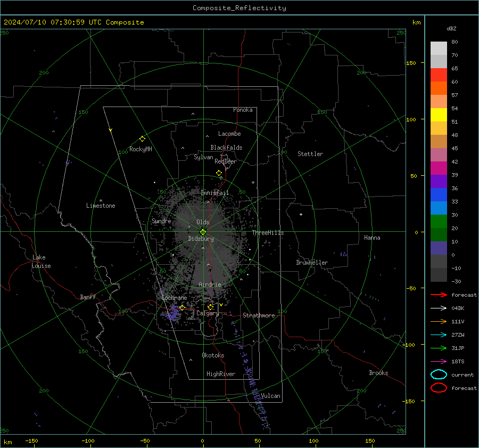Click the Airdrie label

click(210, 284)
